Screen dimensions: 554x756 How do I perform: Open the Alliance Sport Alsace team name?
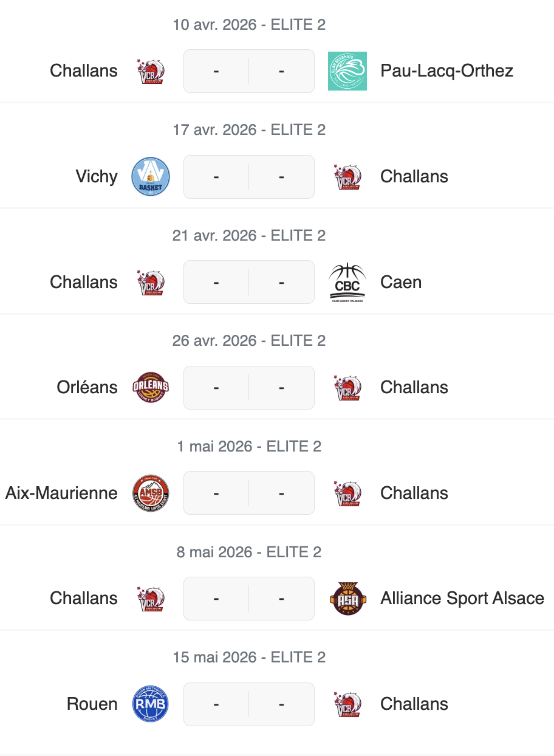pyautogui.click(x=462, y=599)
